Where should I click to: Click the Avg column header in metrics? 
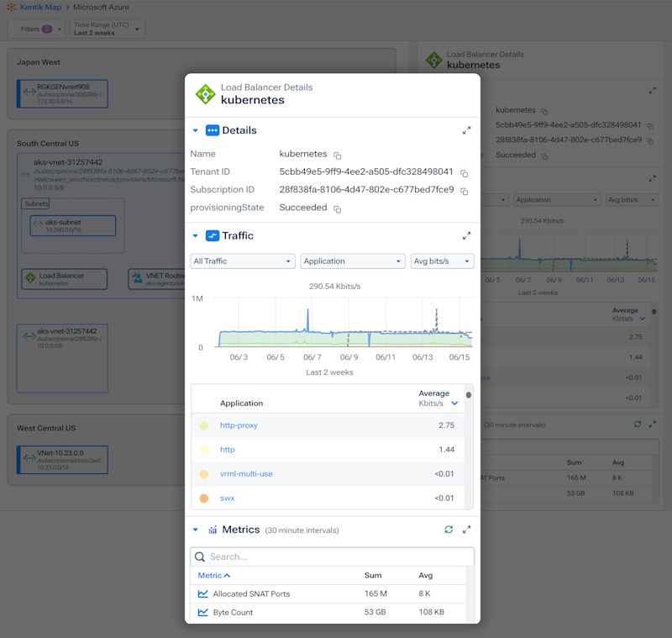click(x=426, y=576)
